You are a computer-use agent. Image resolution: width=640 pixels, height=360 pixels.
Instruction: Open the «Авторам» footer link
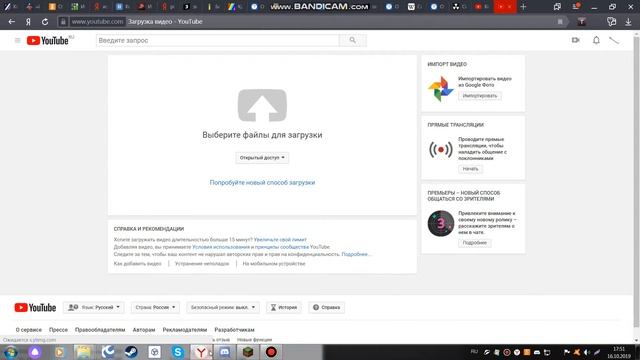click(x=144, y=330)
